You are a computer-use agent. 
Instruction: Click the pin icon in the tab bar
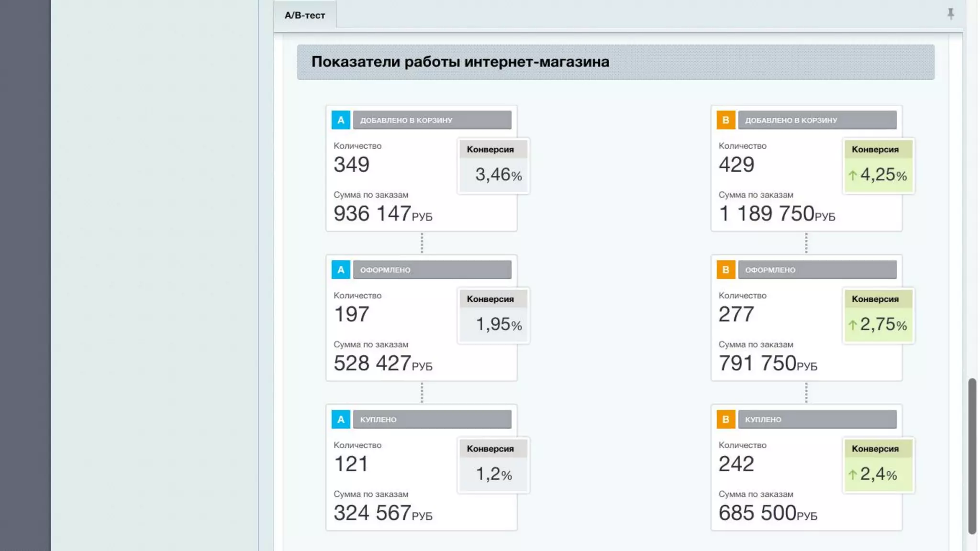(x=950, y=14)
